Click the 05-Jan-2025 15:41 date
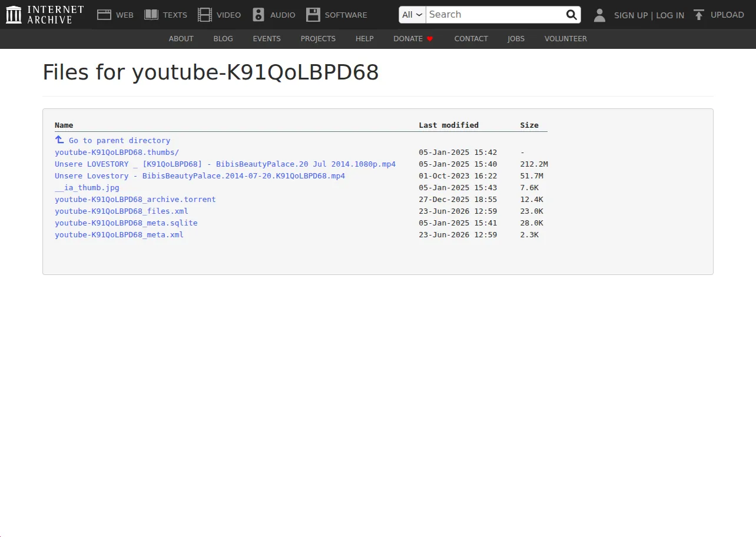756x537 pixels. (x=458, y=223)
